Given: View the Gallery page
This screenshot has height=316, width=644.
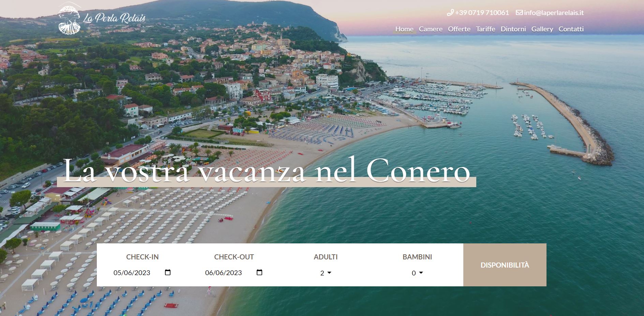Looking at the screenshot, I should pos(542,29).
